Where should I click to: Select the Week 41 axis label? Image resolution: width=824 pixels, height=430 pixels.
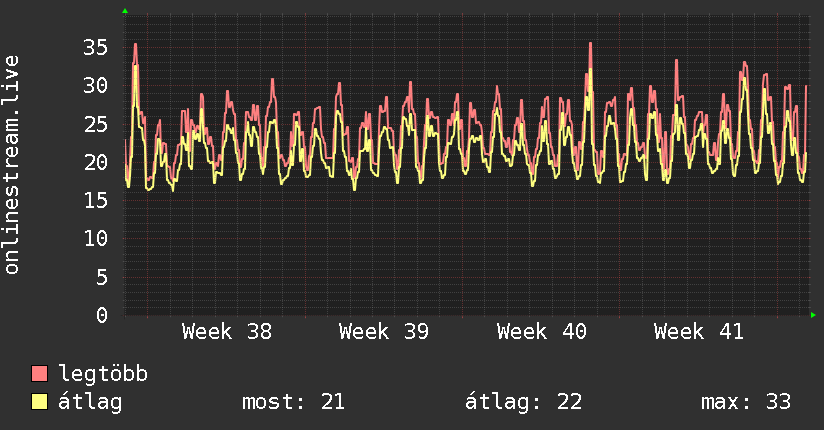click(x=699, y=332)
